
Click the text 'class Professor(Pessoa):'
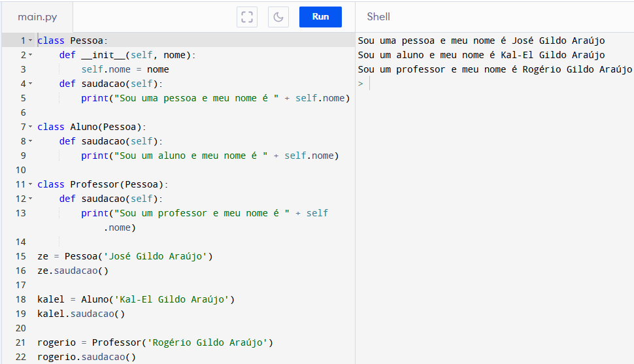coord(103,184)
